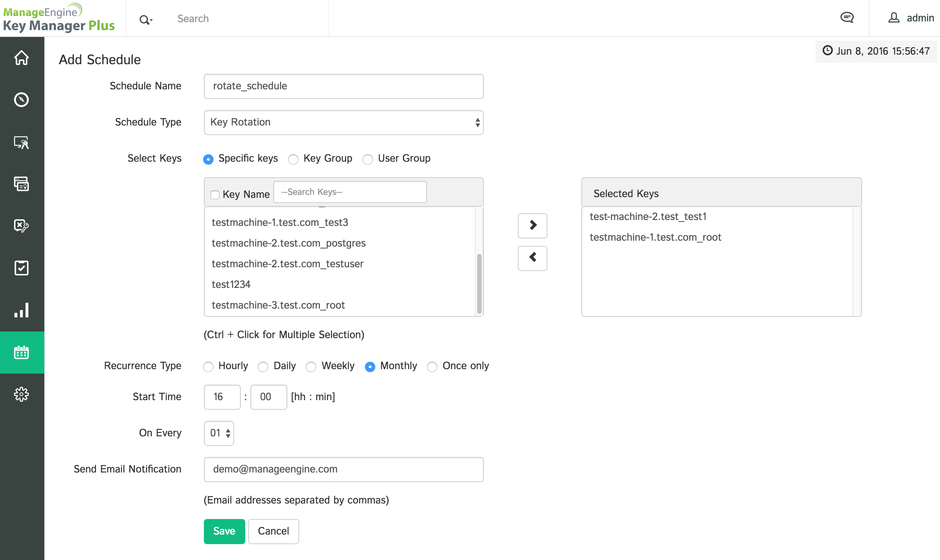This screenshot has width=940, height=560.
Task: Select testmachine-2.test.com_postgres in key list
Action: 289,243
